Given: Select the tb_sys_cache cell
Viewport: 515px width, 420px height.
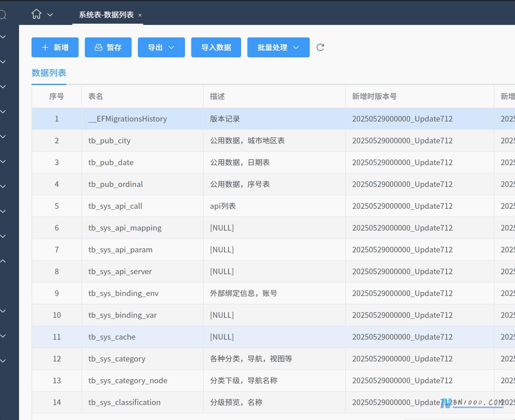Looking at the screenshot, I should click(x=143, y=337).
